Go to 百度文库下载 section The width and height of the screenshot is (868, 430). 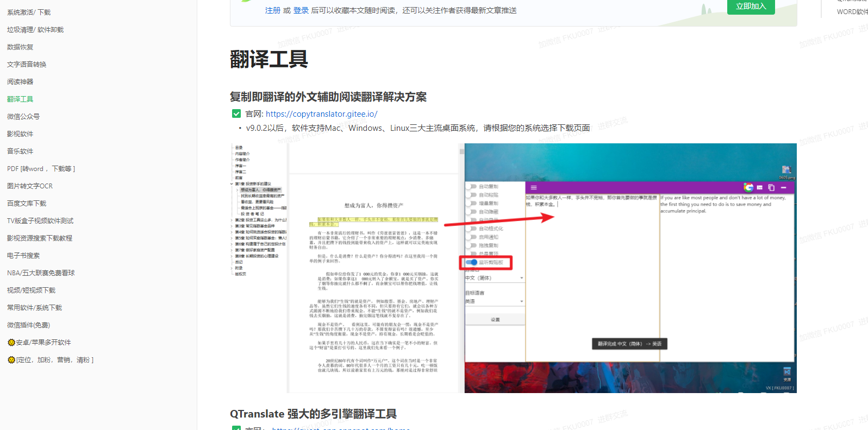(27, 203)
